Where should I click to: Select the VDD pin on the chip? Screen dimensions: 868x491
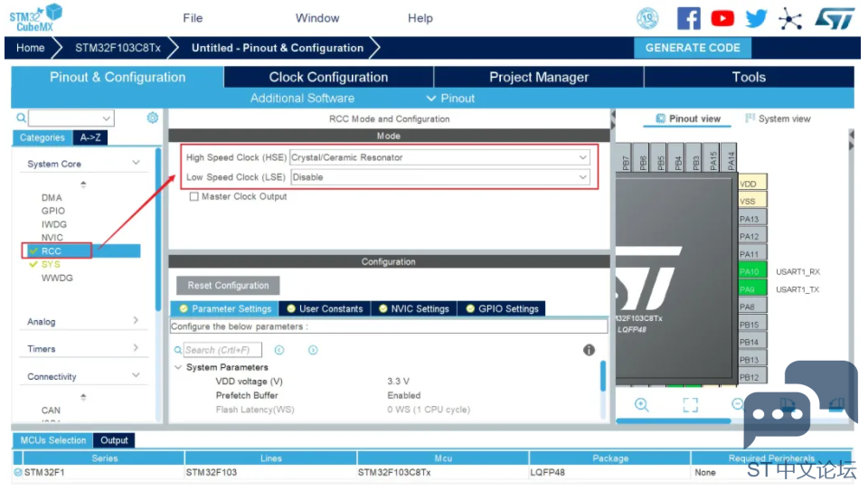[x=751, y=184]
